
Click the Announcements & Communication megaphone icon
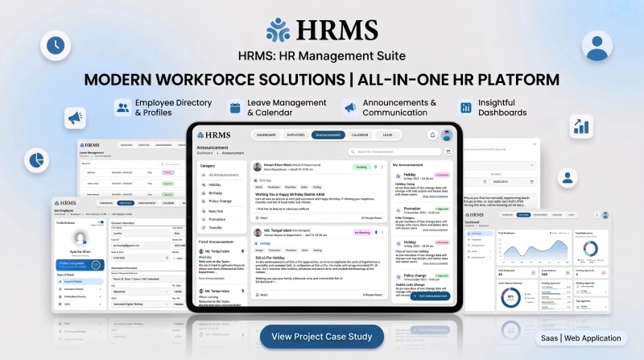tap(350, 108)
